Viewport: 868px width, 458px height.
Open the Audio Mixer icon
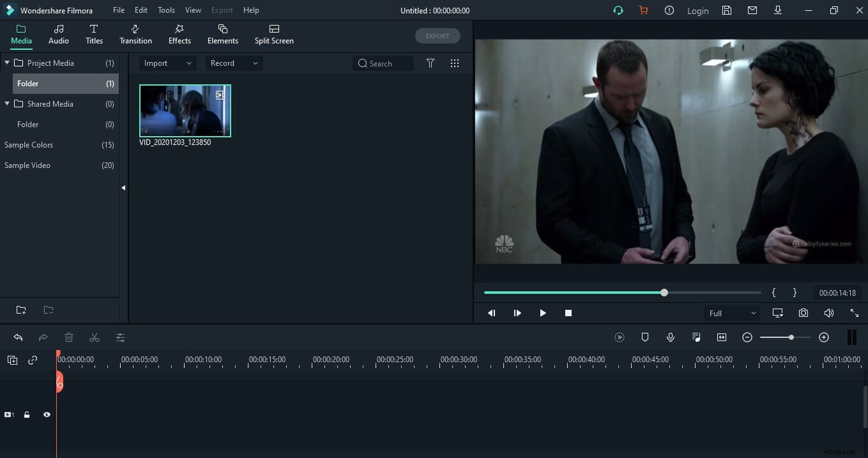(x=696, y=337)
